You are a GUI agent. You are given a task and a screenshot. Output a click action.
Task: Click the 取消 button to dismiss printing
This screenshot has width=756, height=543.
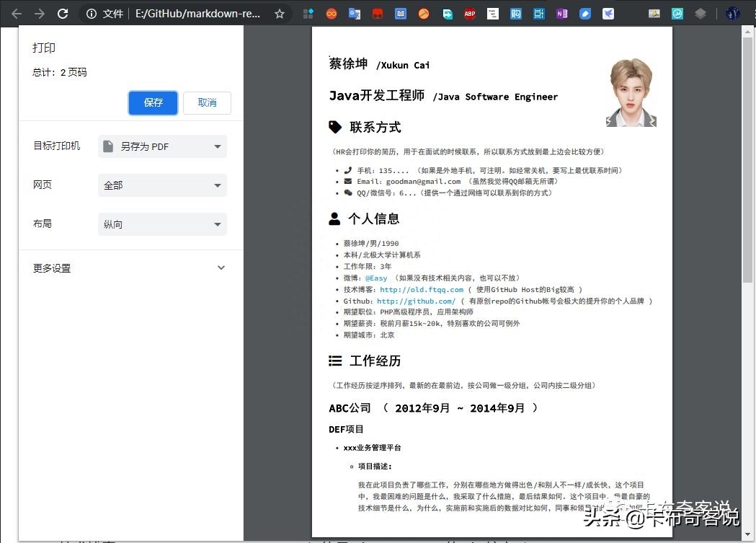207,103
